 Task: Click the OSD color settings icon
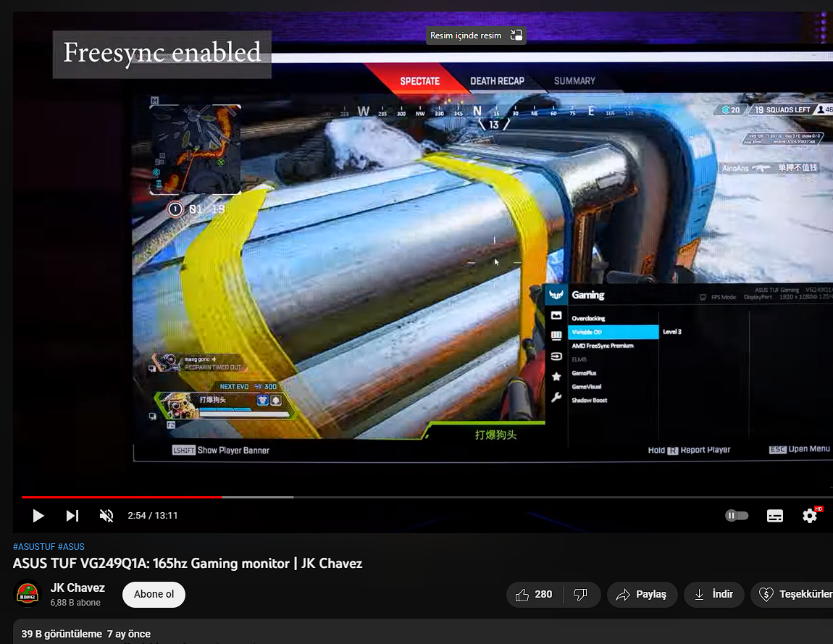click(556, 335)
